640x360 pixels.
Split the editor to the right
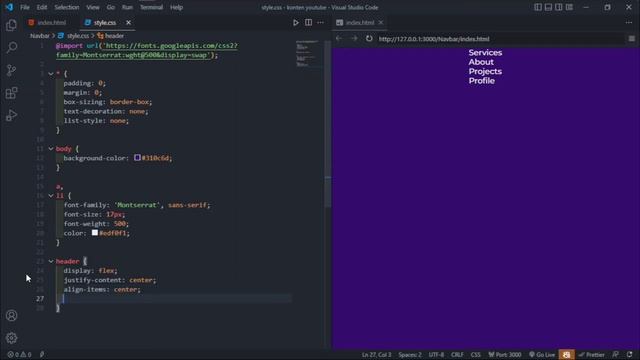coord(309,23)
